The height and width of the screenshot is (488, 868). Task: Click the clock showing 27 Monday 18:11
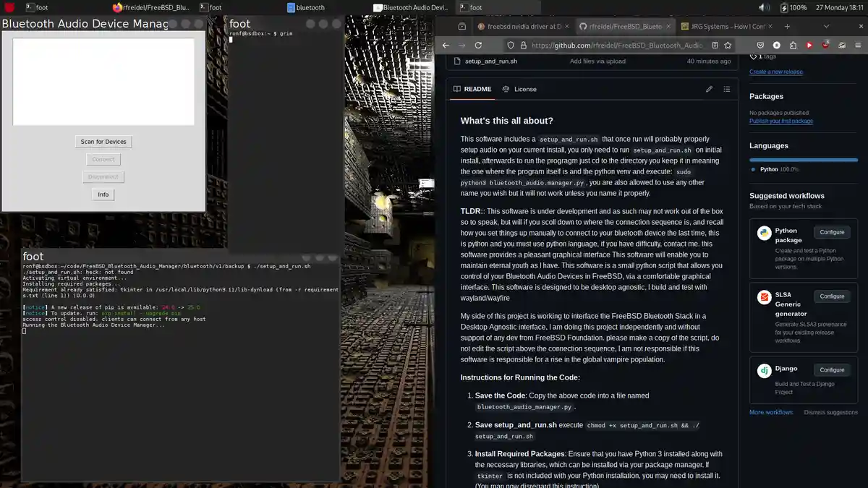(x=841, y=7)
